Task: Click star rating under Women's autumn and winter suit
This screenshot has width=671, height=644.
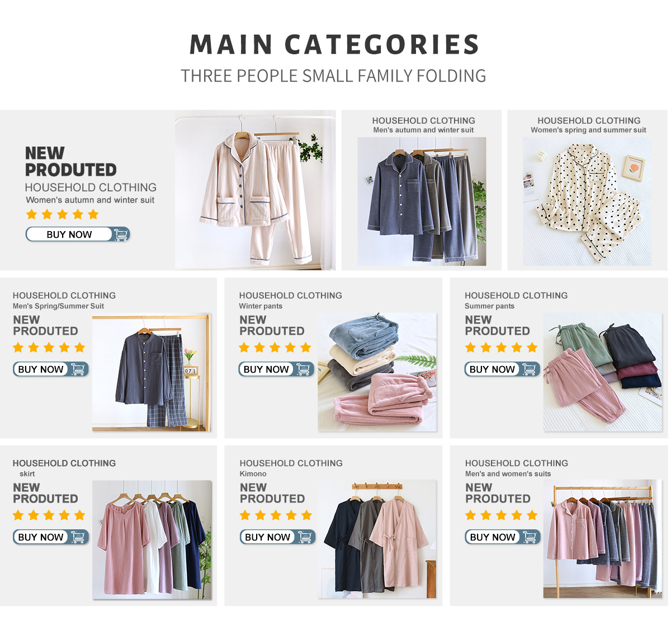Action: coord(62,214)
